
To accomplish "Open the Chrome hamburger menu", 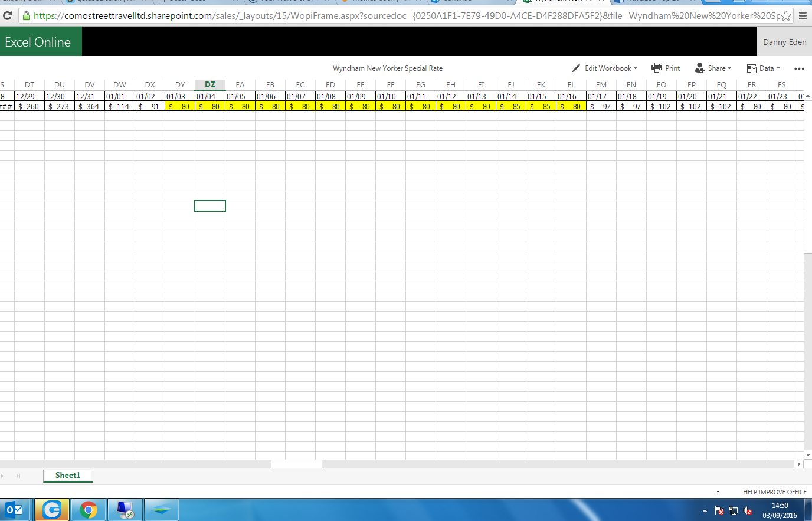I will (803, 16).
